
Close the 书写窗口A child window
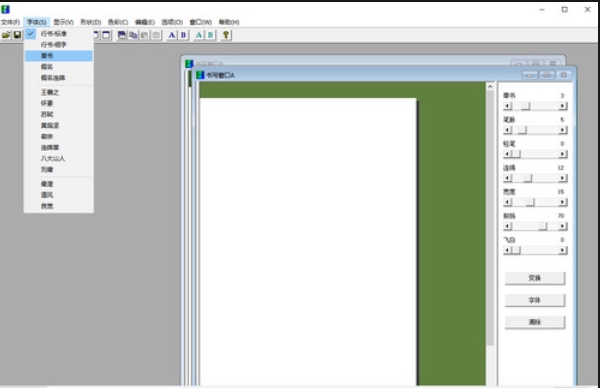click(564, 75)
